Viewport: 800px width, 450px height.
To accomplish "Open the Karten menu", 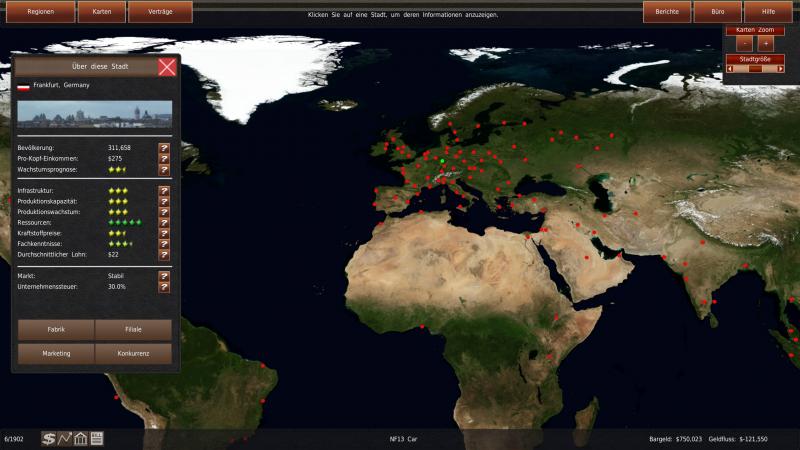I will pyautogui.click(x=102, y=12).
